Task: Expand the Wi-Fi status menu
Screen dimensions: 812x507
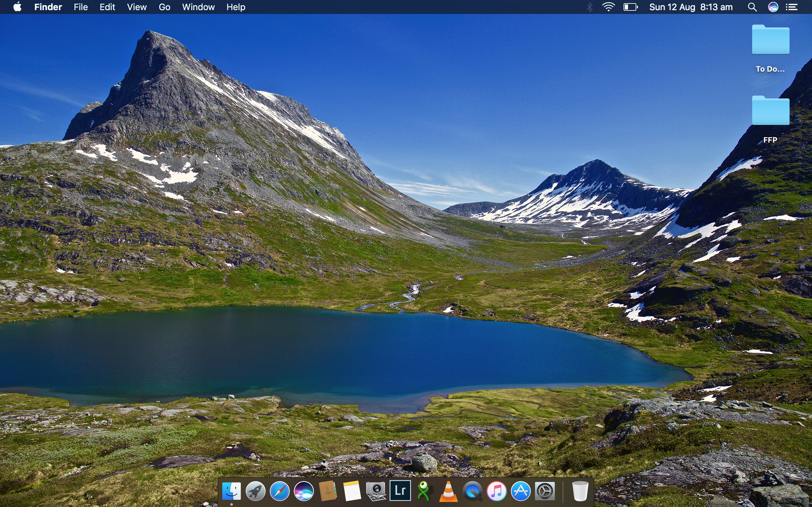Action: [608, 7]
